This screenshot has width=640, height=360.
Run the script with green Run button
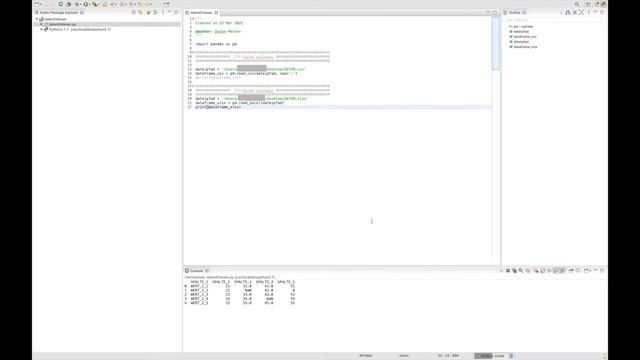pos(86,4)
